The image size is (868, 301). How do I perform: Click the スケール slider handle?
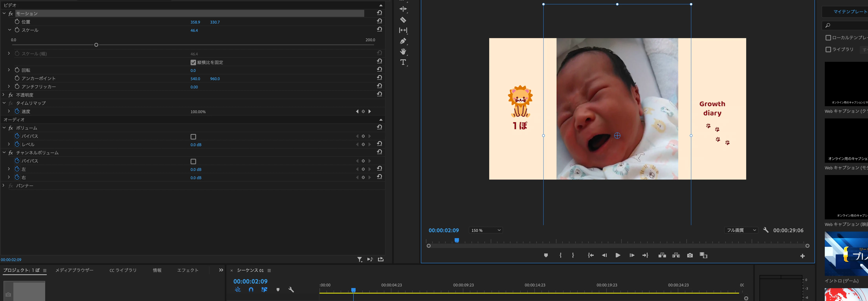96,45
